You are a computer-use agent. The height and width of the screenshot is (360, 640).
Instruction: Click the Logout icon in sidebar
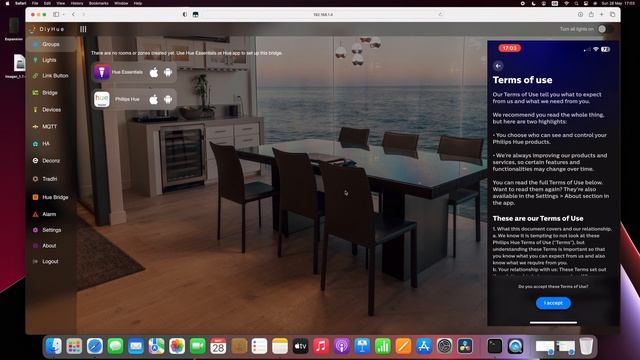click(36, 262)
